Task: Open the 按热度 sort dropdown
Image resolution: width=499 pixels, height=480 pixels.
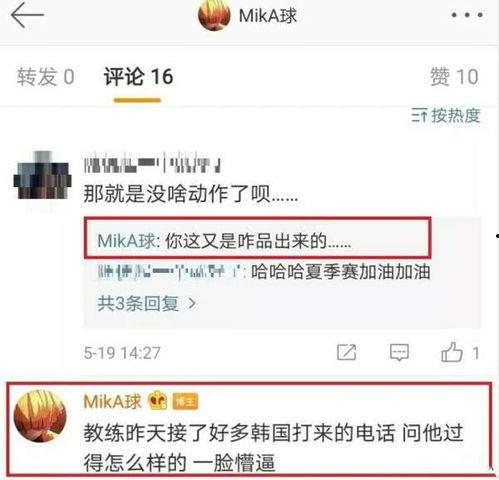Action: click(x=446, y=116)
